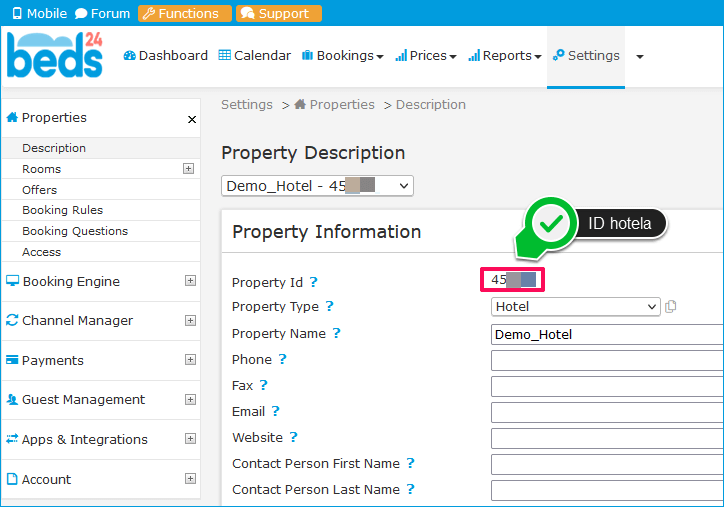This screenshot has width=724, height=507.
Task: Open the Property Type dropdown
Action: (x=576, y=307)
